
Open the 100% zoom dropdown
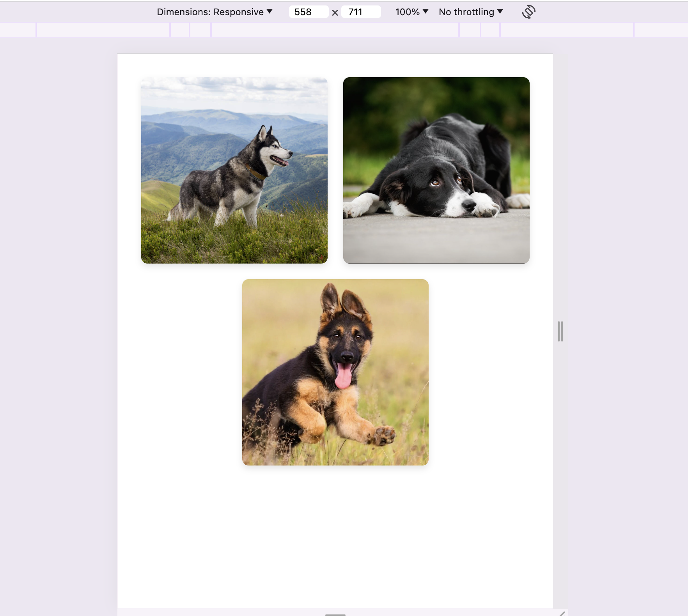pos(411,12)
